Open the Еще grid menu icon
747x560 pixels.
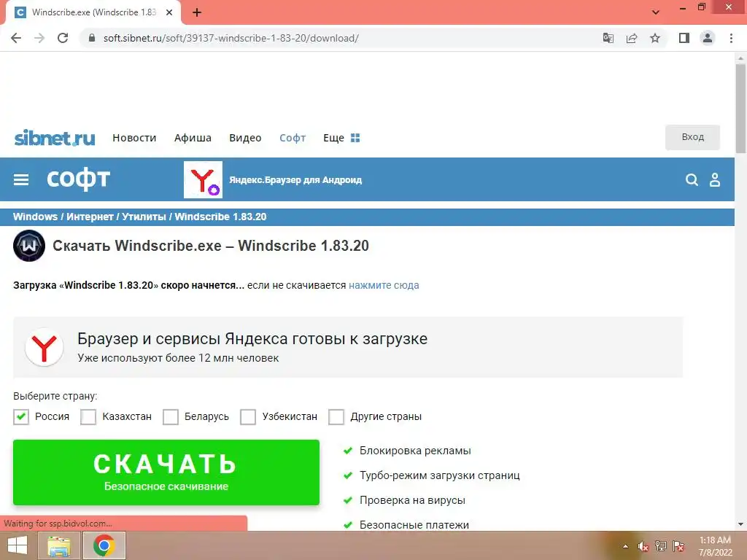click(355, 138)
